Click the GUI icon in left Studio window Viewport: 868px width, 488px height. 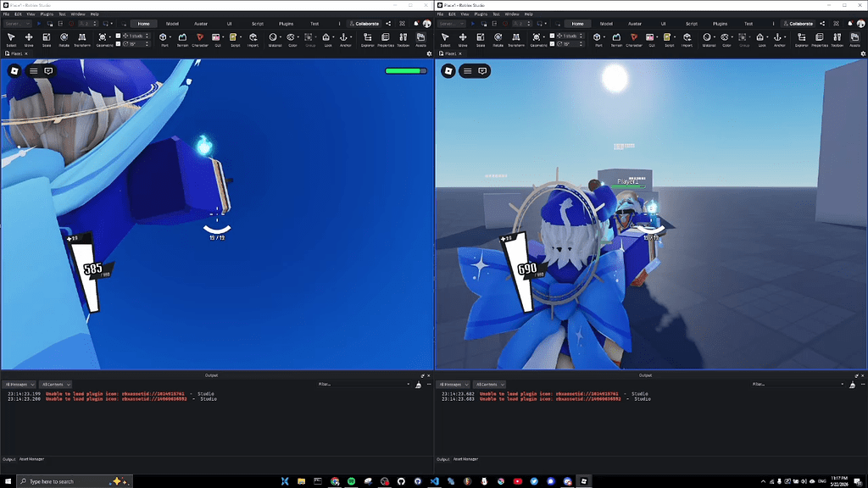point(216,39)
